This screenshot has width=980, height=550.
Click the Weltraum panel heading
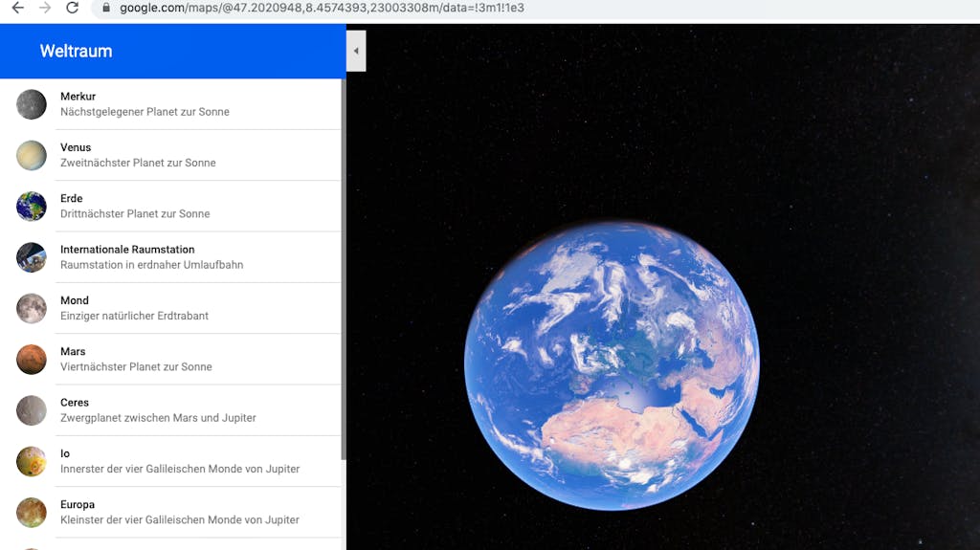(77, 52)
